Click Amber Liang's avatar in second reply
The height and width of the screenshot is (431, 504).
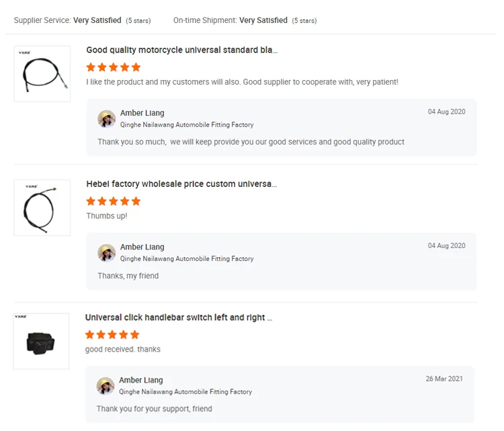tap(106, 253)
